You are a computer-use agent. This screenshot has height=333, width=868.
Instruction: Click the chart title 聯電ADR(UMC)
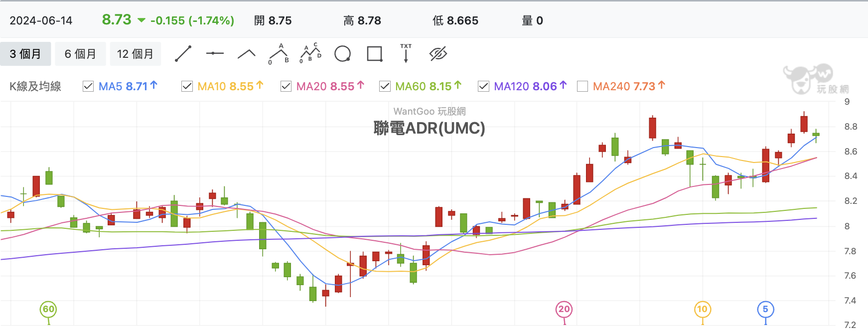pyautogui.click(x=430, y=128)
